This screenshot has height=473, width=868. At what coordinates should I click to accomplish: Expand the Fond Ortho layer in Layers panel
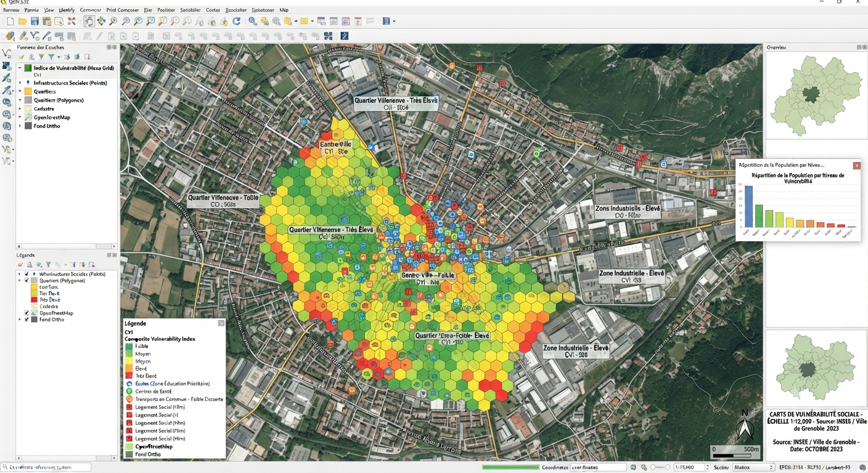20,126
